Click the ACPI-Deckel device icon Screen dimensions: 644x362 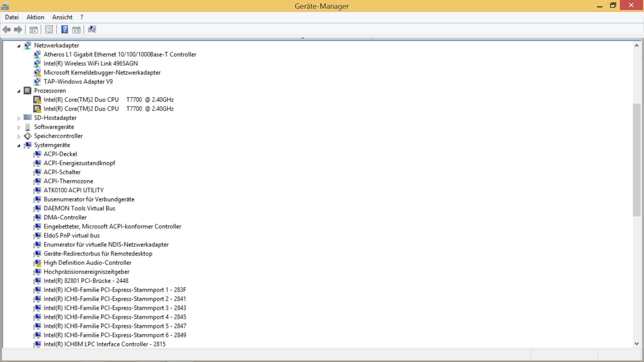point(37,154)
